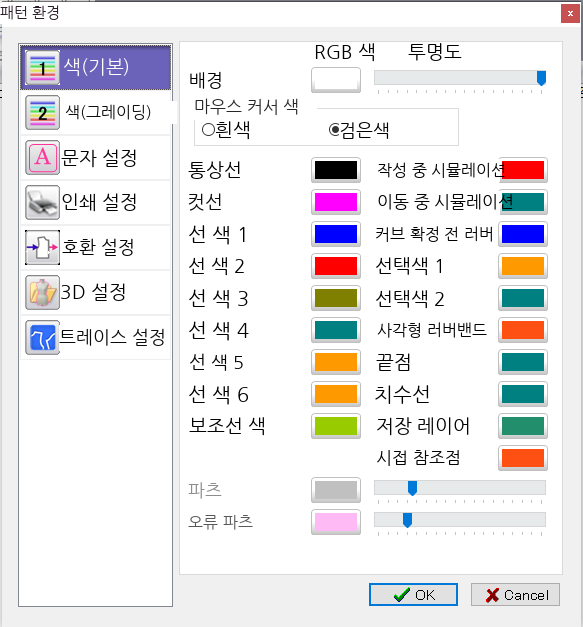Select the 흰색 cursor color radio button
This screenshot has width=583, height=627.
208,130
